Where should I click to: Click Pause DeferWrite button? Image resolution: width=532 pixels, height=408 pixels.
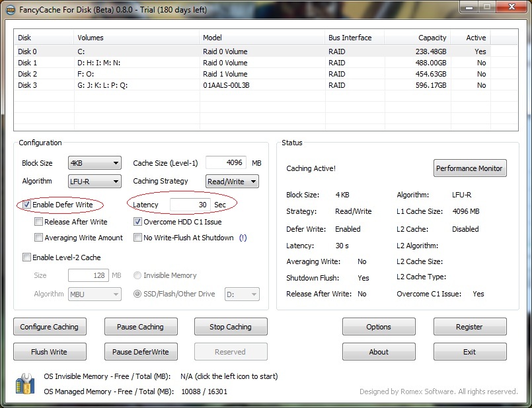pos(141,352)
